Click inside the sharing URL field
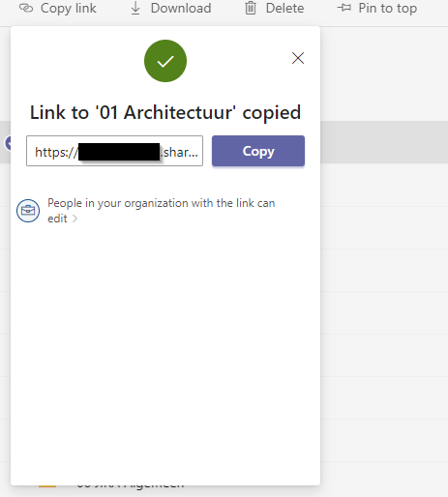The width and height of the screenshot is (448, 497). pyautogui.click(x=114, y=151)
